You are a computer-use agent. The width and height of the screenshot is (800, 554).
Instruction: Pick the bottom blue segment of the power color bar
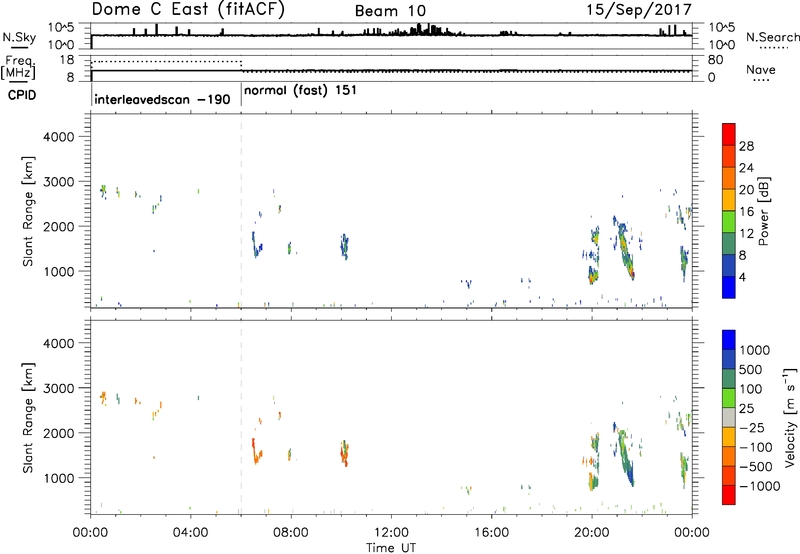[x=729, y=287]
